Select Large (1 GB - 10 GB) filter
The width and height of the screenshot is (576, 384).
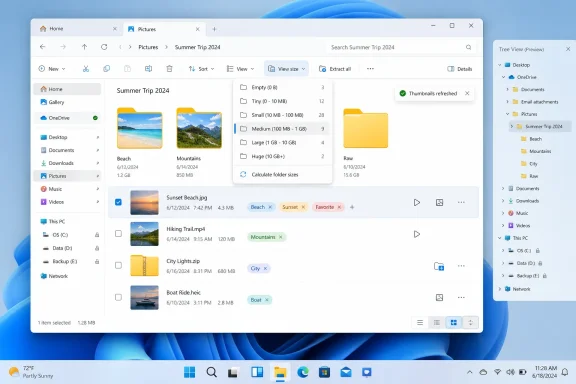coord(282,143)
